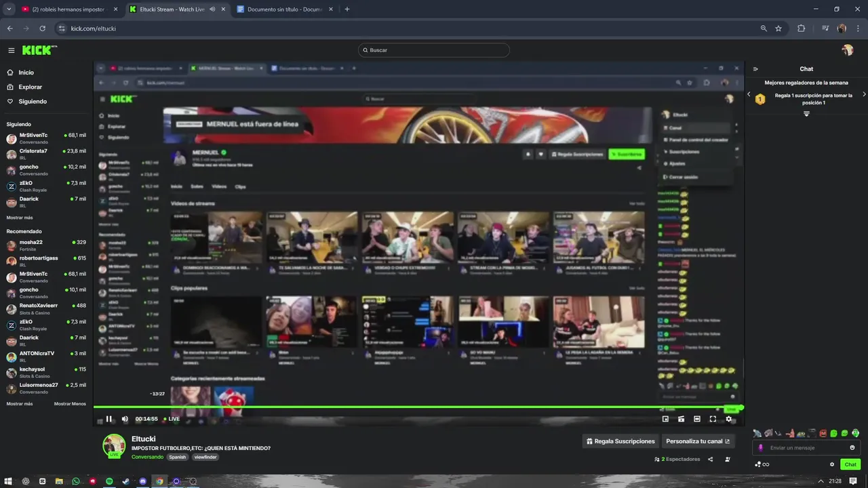The width and height of the screenshot is (868, 488).
Task: Click 2 Espectadores viewer count
Action: (677, 459)
